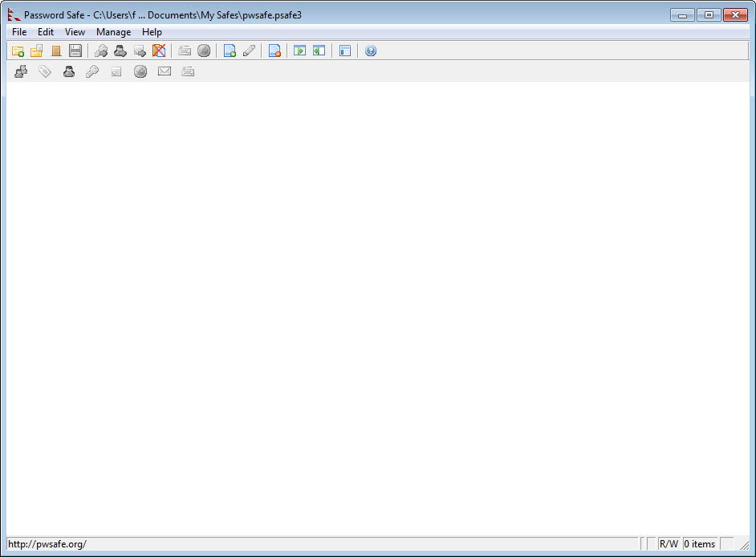Image resolution: width=756 pixels, height=557 pixels.
Task: Click the Copy Username to clipboard icon
Action: [120, 51]
